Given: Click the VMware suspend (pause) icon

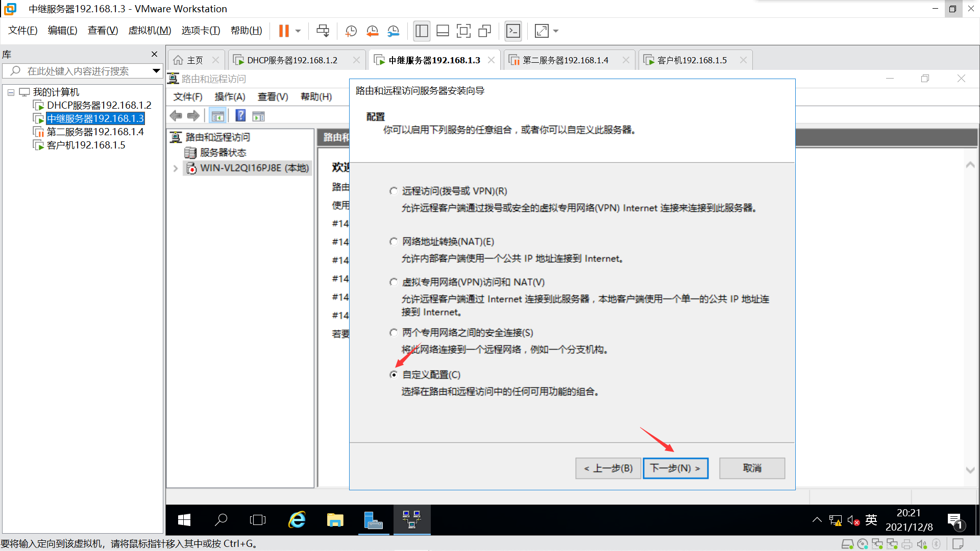Looking at the screenshot, I should (284, 31).
